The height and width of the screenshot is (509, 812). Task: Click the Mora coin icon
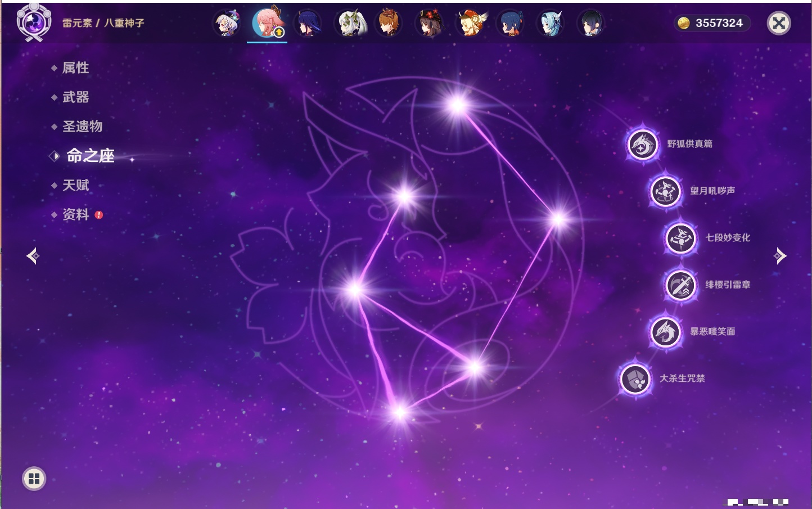[683, 23]
